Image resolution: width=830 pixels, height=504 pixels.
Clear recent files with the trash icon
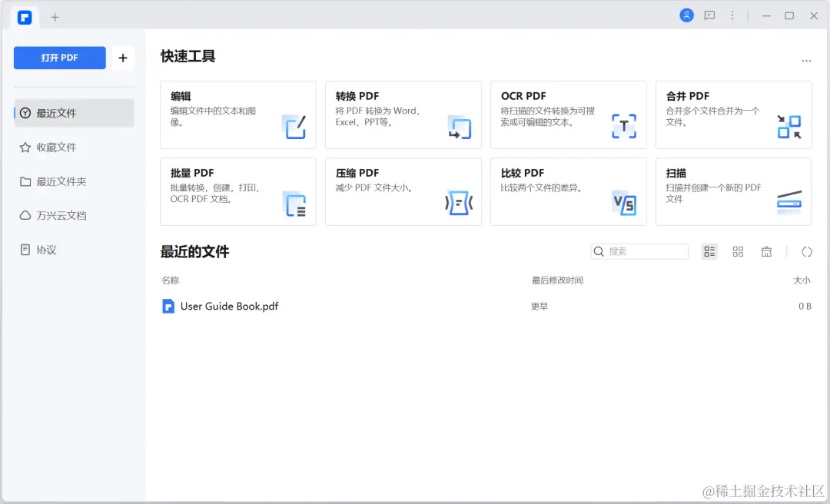point(766,251)
